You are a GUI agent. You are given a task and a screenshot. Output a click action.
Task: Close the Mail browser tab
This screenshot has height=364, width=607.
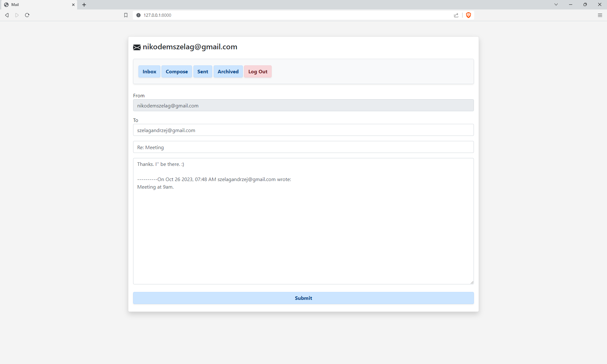tap(73, 5)
